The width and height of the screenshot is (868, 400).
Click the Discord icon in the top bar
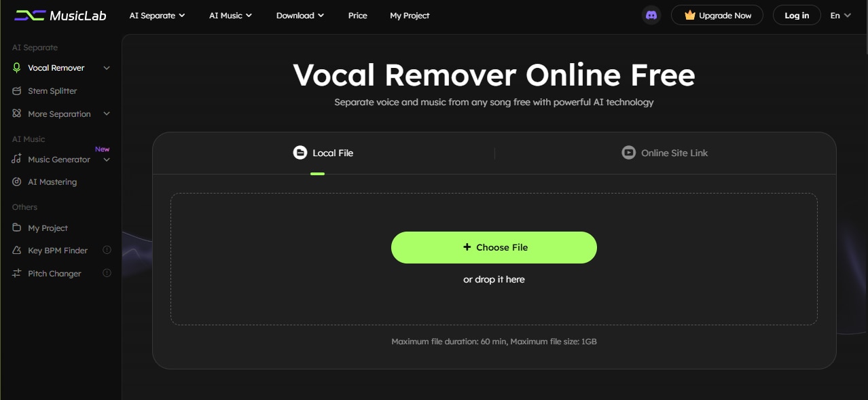click(651, 15)
